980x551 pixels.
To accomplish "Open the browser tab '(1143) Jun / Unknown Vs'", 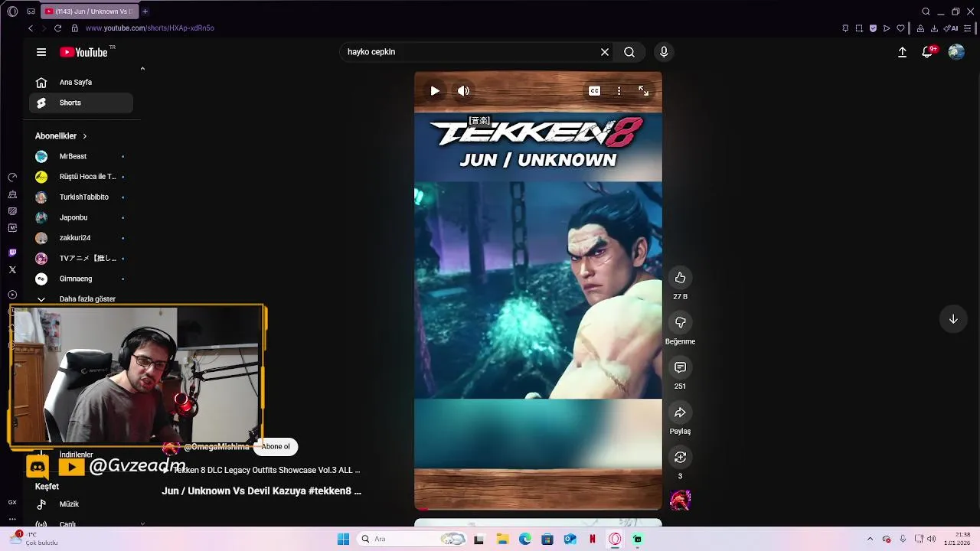I will [x=88, y=11].
